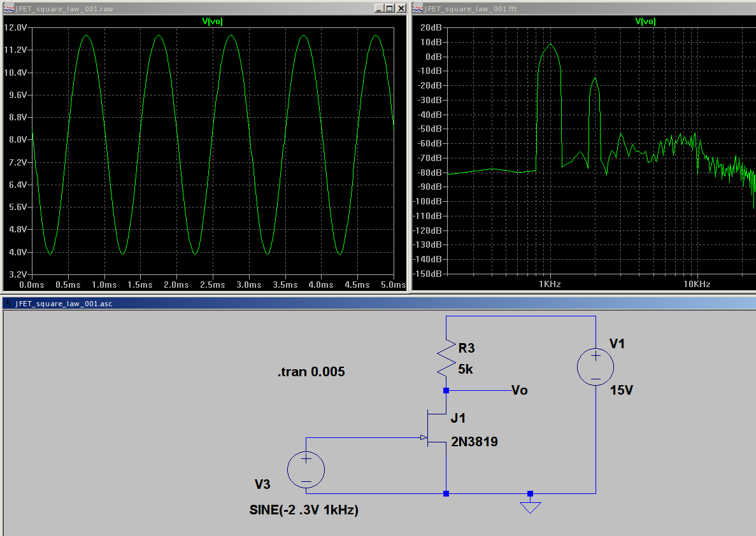Click the V1 reference label

[x=617, y=344]
